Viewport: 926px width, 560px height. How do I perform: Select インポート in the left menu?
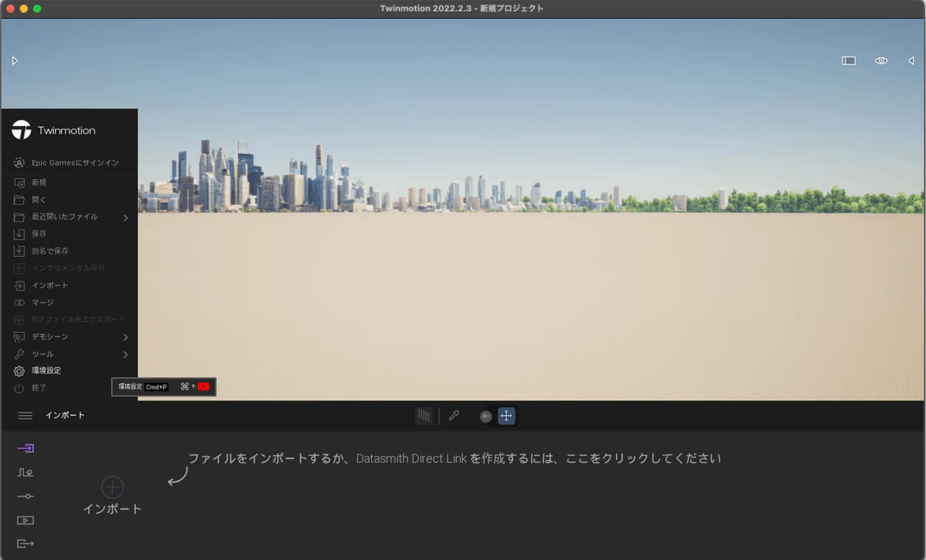click(50, 285)
